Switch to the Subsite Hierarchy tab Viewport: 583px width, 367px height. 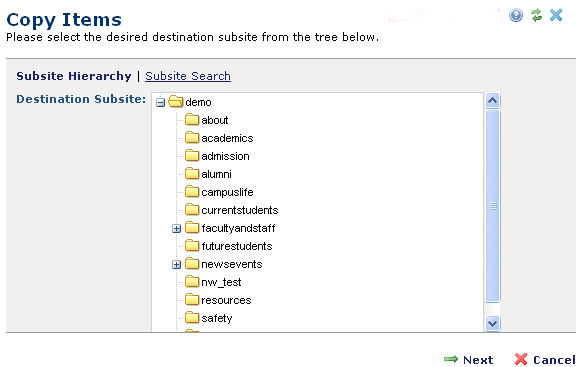74,76
